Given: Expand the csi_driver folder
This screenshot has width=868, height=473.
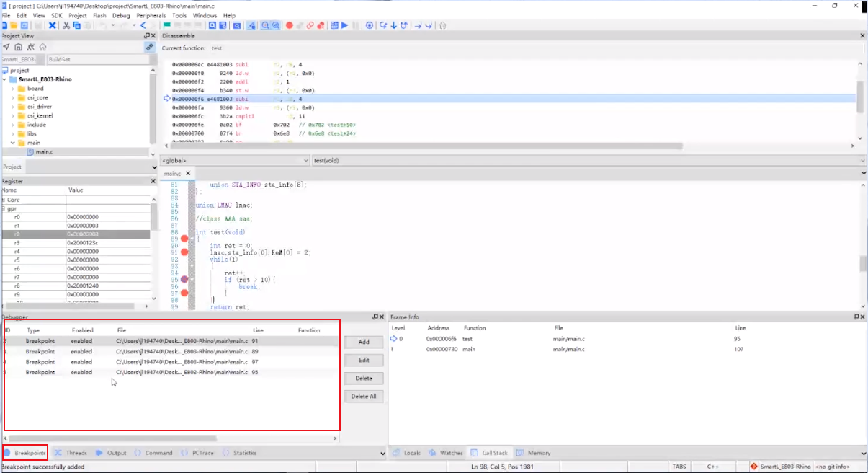Looking at the screenshot, I should click(13, 107).
